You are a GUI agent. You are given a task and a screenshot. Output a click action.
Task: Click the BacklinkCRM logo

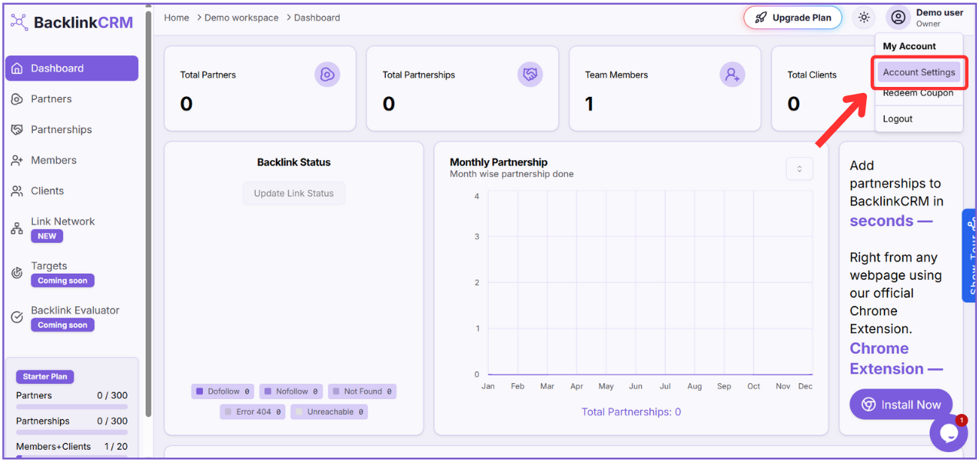(x=72, y=22)
